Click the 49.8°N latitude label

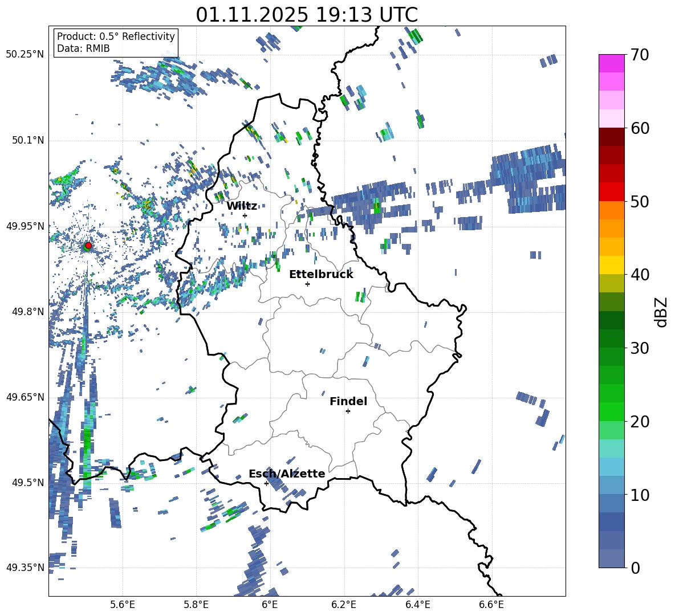coord(28,312)
